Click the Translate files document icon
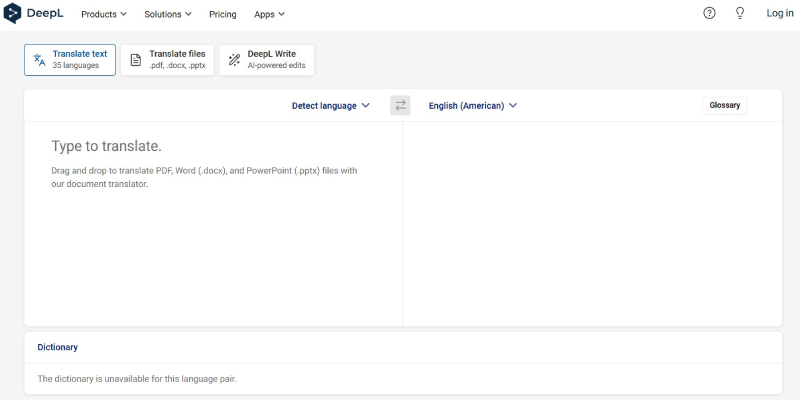The image size is (800, 400). 136,60
